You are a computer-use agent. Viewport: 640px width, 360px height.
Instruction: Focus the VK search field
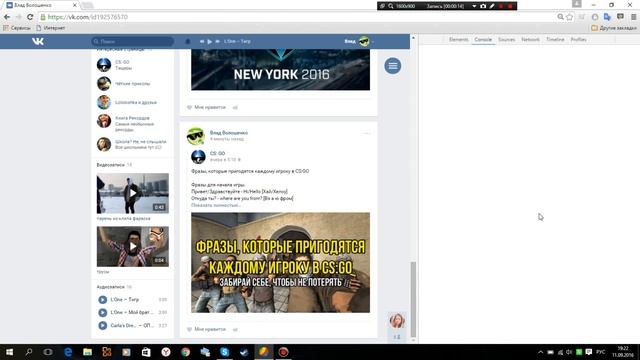coord(133,41)
